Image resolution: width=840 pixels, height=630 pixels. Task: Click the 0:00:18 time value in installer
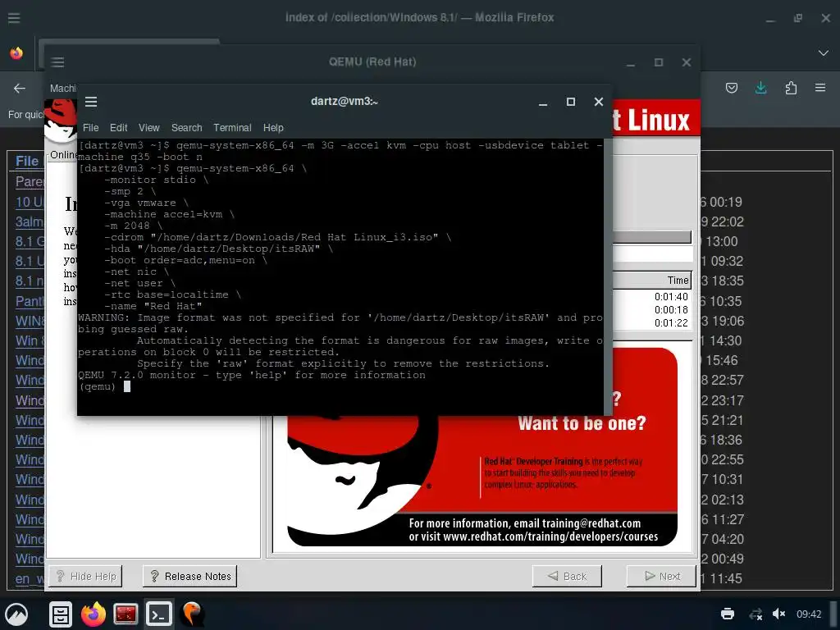[671, 309]
